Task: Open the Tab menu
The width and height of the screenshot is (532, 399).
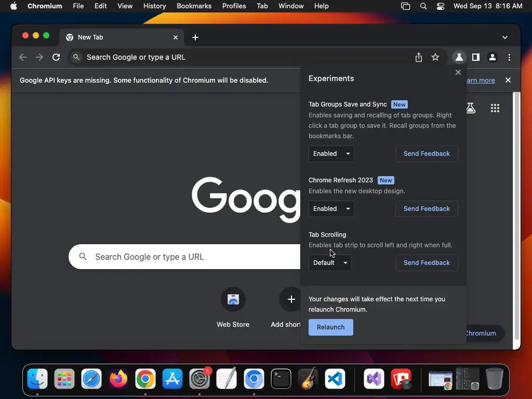Action: tap(262, 6)
